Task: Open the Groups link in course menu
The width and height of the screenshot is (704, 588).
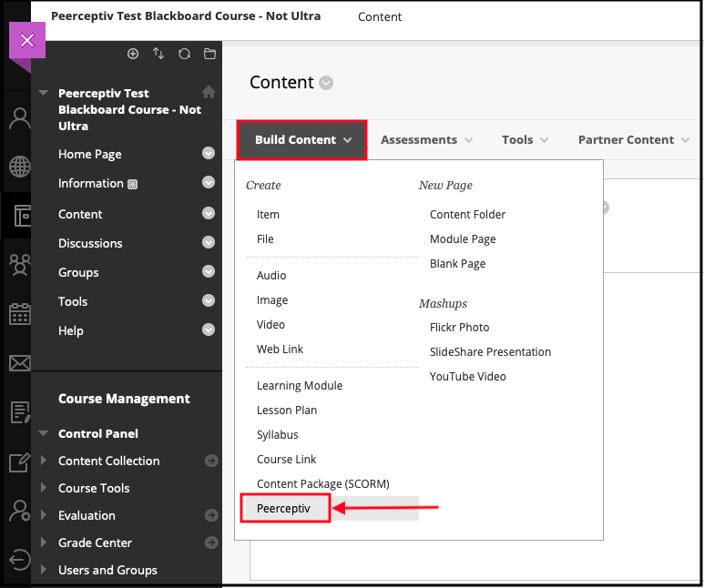Action: (x=78, y=272)
